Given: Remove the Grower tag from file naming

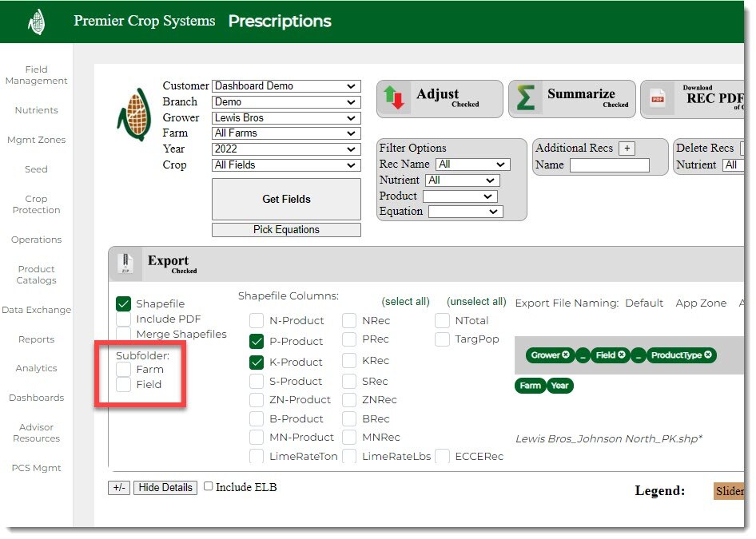Looking at the screenshot, I should click(x=566, y=355).
